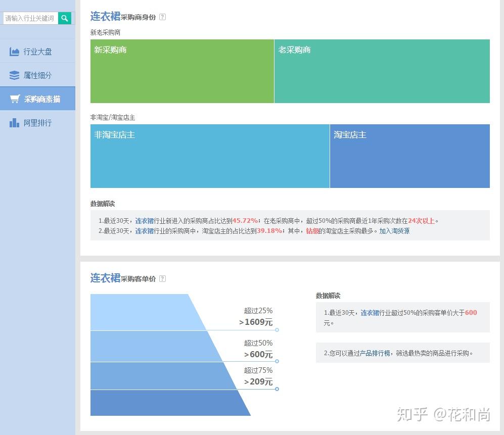Open 阿里排行 in sidebar
The height and width of the screenshot is (435, 504).
click(x=37, y=123)
